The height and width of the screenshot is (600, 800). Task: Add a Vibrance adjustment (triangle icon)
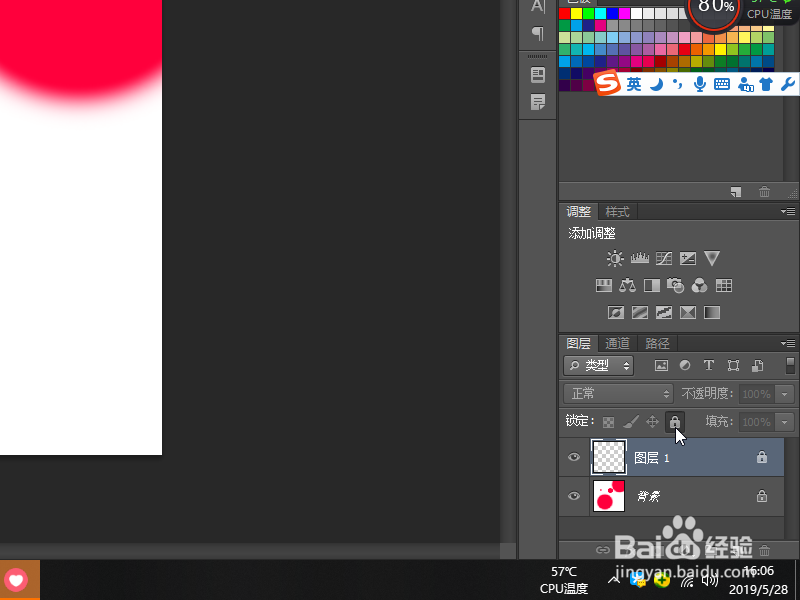712,258
